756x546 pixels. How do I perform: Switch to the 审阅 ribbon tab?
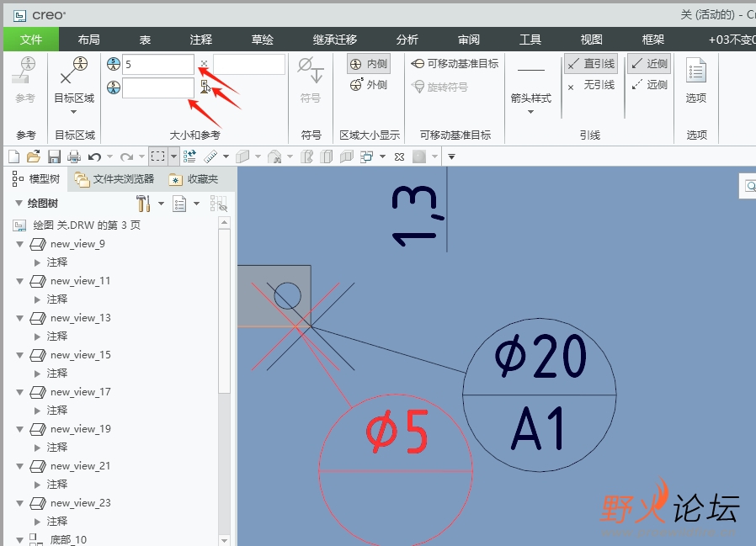pos(469,40)
